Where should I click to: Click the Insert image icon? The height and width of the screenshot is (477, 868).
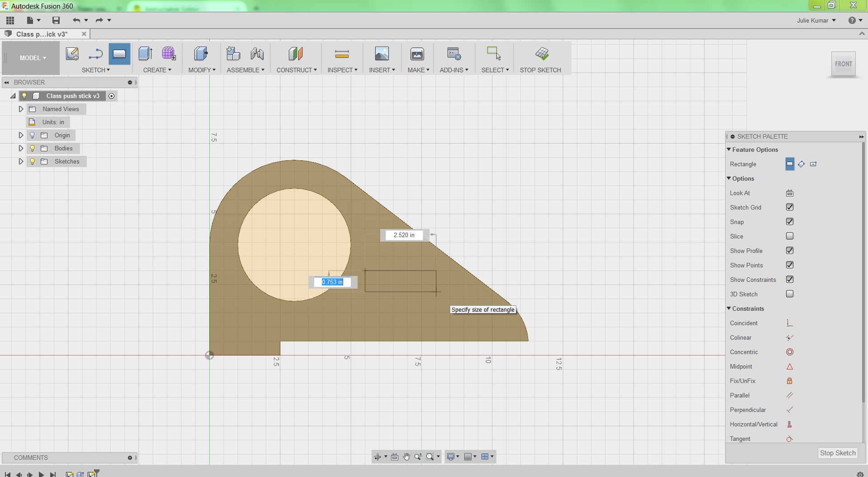382,54
